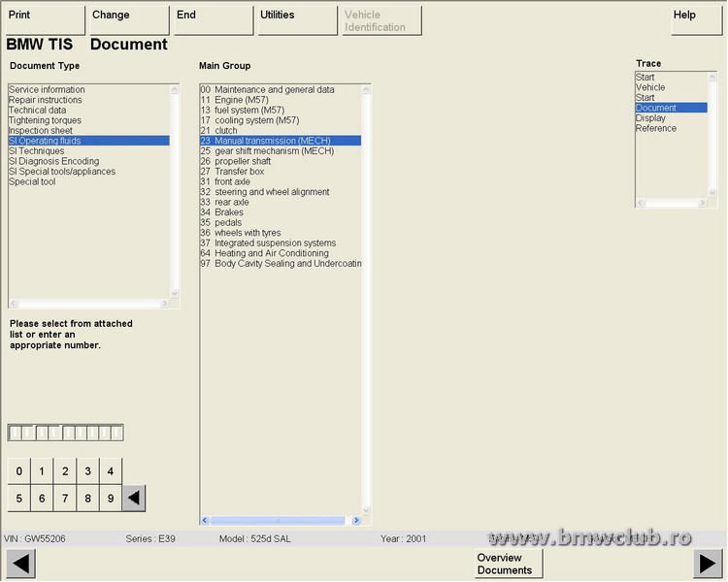The image size is (728, 582).
Task: Click keypad digit 8
Action: (x=87, y=498)
